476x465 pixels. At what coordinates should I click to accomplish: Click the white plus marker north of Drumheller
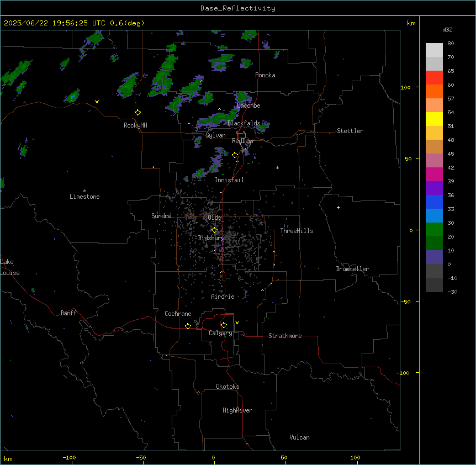click(x=338, y=207)
